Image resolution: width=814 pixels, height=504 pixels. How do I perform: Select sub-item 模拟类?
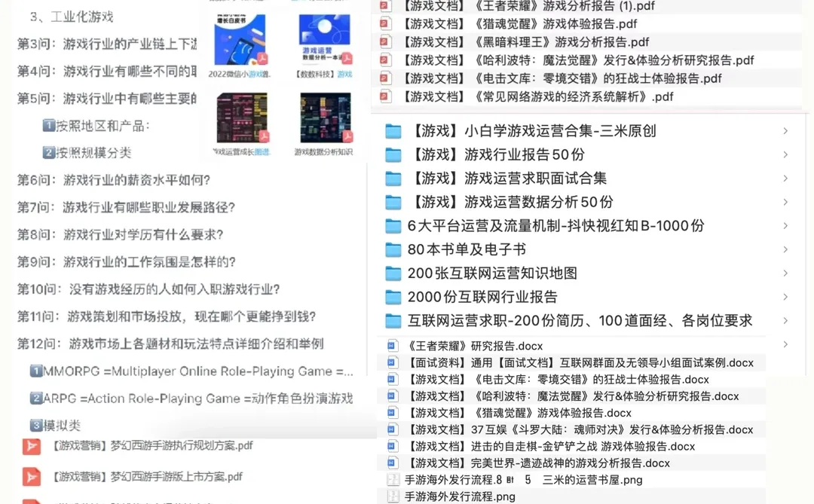pos(56,426)
